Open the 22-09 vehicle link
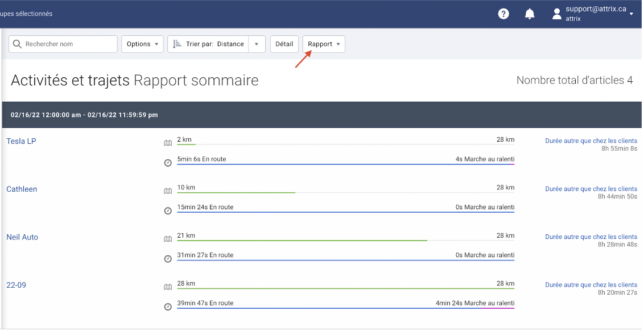 pos(16,285)
